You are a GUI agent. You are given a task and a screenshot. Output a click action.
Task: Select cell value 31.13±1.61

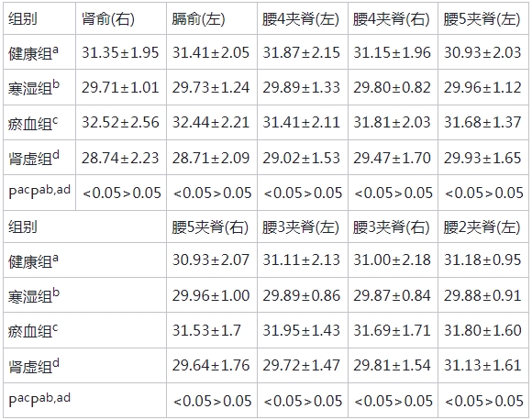pos(482,365)
